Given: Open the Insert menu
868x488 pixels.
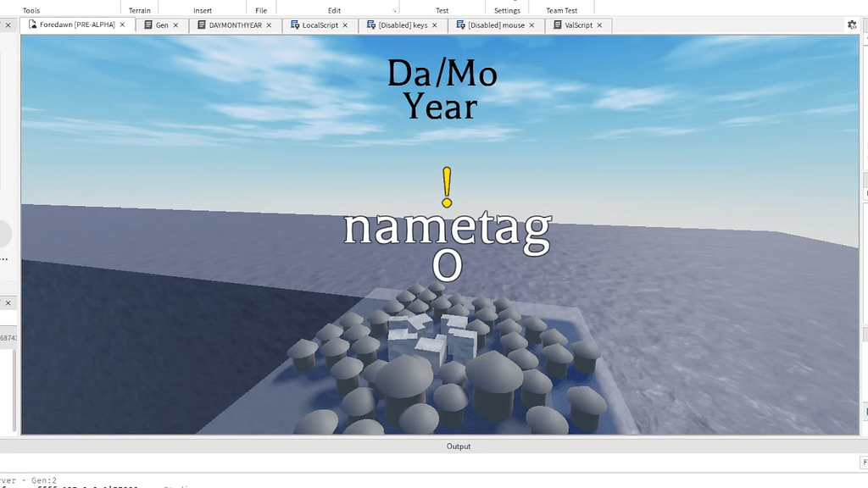Looking at the screenshot, I should coord(203,9).
